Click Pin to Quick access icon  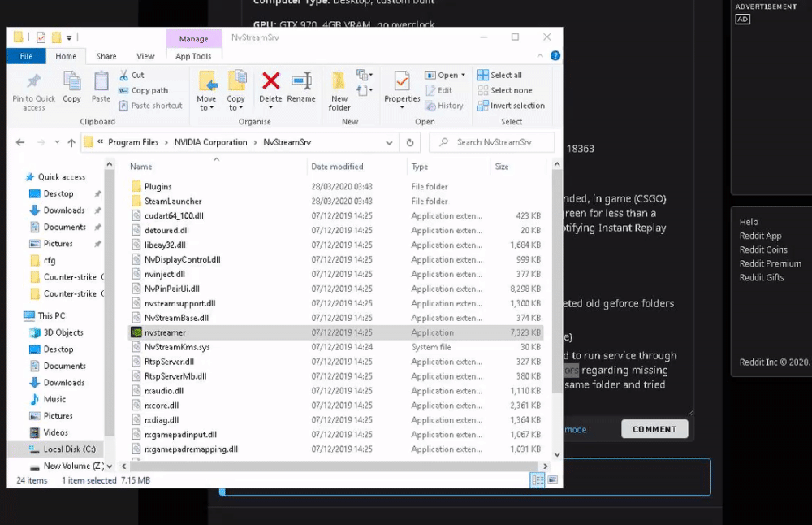[x=33, y=81]
